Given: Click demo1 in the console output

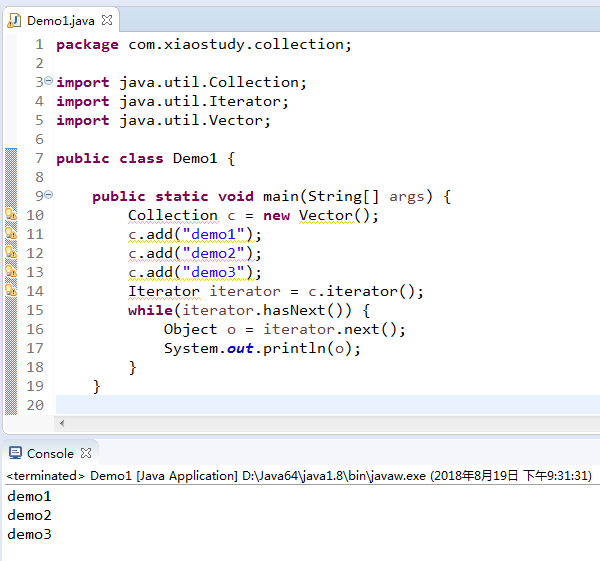Looking at the screenshot, I should pyautogui.click(x=29, y=496).
